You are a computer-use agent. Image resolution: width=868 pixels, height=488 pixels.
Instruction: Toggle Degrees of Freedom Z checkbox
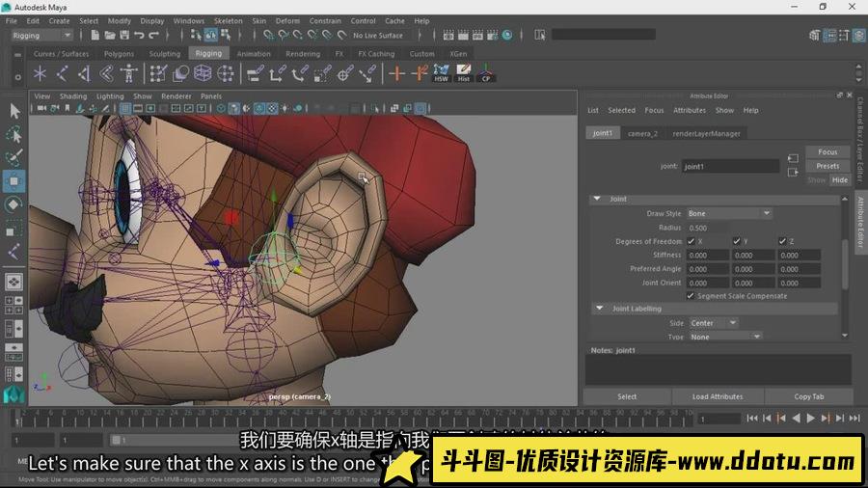coord(782,241)
